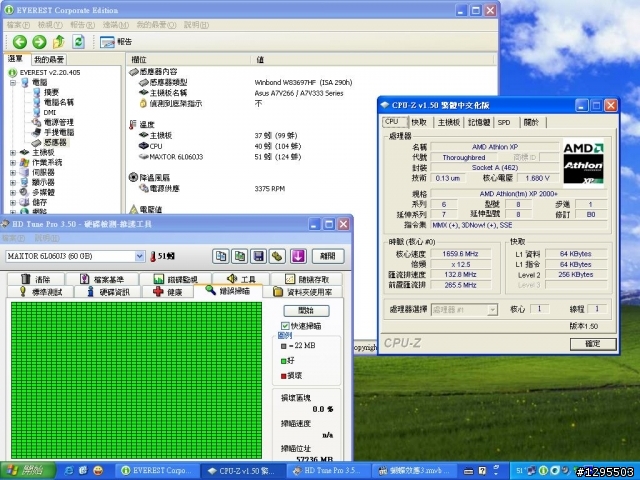This screenshot has width=640, height=480.
Task: Open the 標準測試 benchmark tab in HD Tune
Action: pyautogui.click(x=40, y=292)
